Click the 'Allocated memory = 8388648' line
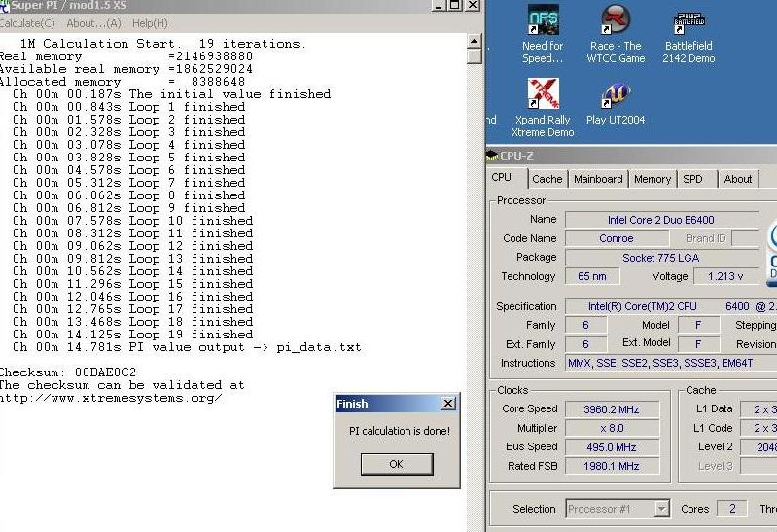Viewport: 777px width, 532px height. [122, 82]
